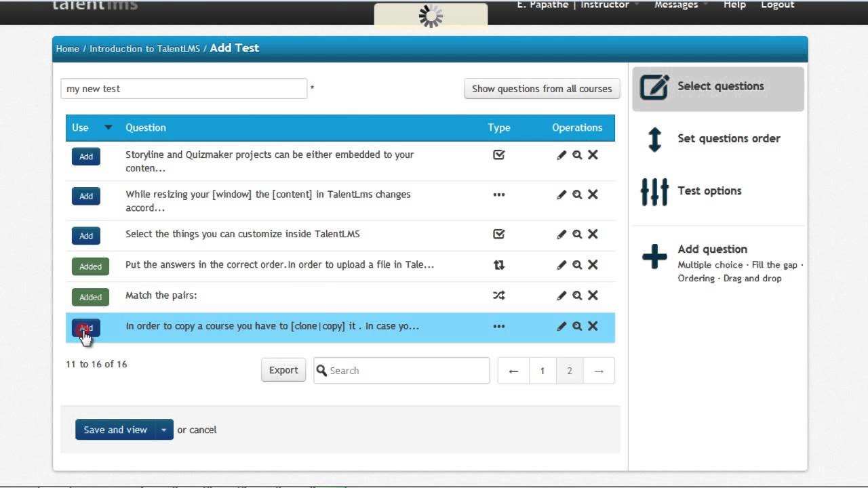Viewport: 868px width, 488px height.
Task: Open the E. Papathe Instructor user menu
Action: (x=578, y=5)
